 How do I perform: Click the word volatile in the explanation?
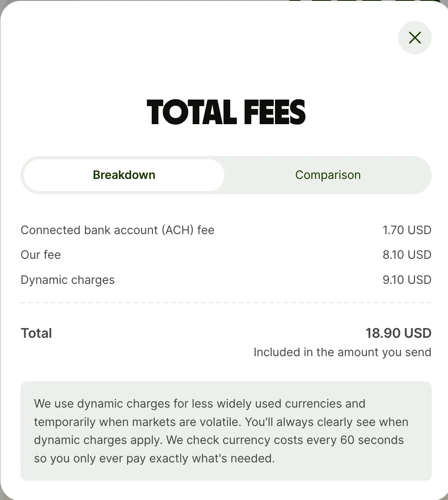(x=222, y=422)
